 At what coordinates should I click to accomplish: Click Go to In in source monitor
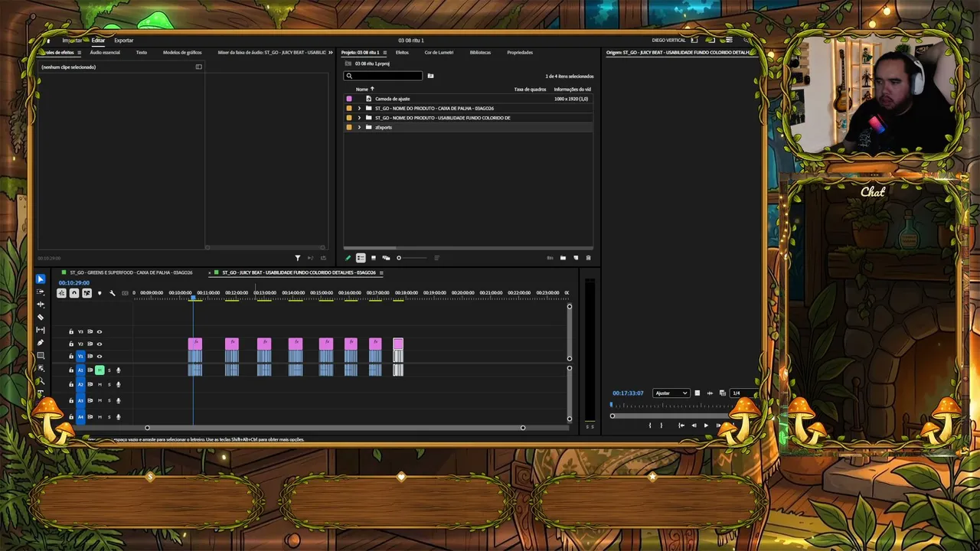(x=681, y=425)
